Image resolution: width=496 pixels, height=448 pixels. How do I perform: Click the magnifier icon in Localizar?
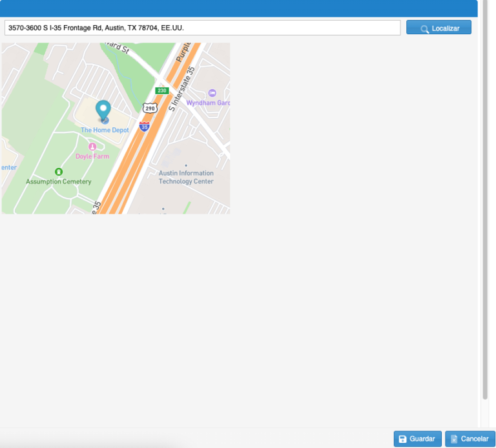(x=424, y=28)
